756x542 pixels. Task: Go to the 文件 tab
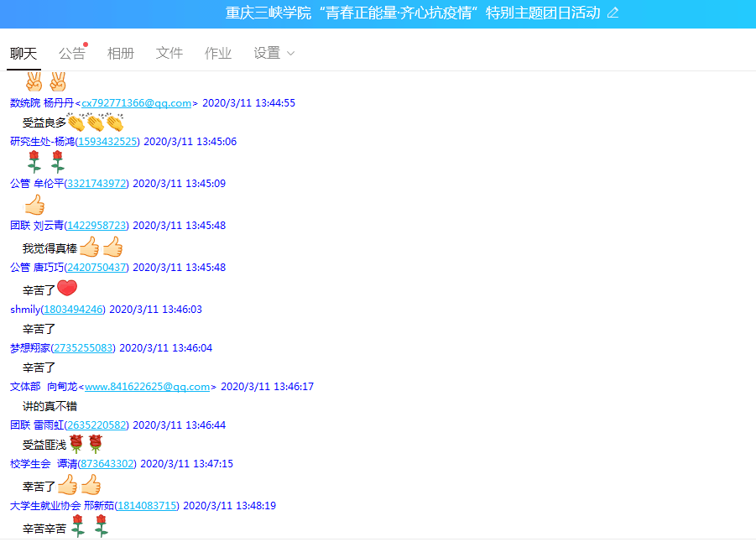[x=169, y=53]
